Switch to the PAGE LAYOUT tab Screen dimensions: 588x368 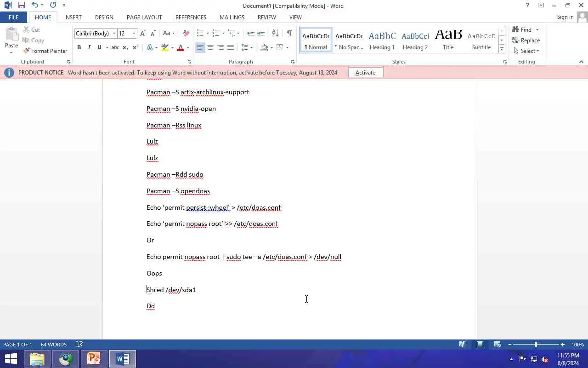coord(144,17)
